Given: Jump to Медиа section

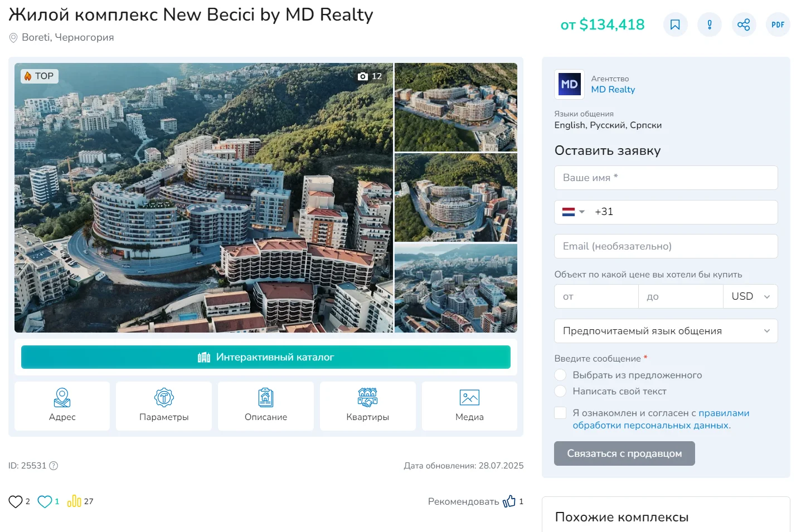Looking at the screenshot, I should click(x=469, y=406).
